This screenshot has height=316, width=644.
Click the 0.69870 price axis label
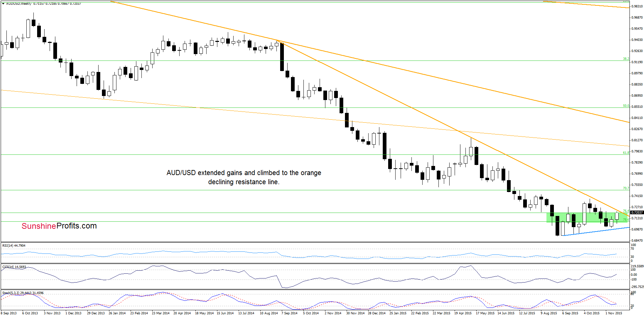pos(637,229)
